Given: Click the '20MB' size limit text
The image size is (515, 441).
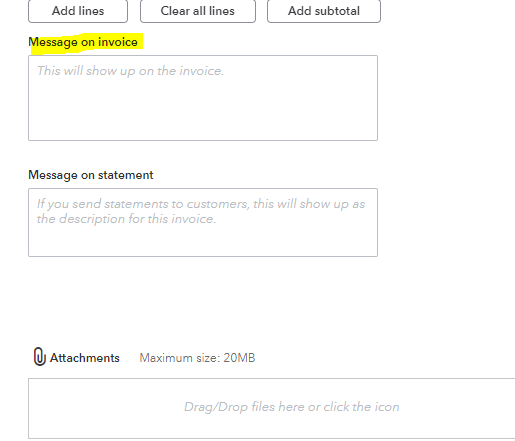Looking at the screenshot, I should pos(239,358).
